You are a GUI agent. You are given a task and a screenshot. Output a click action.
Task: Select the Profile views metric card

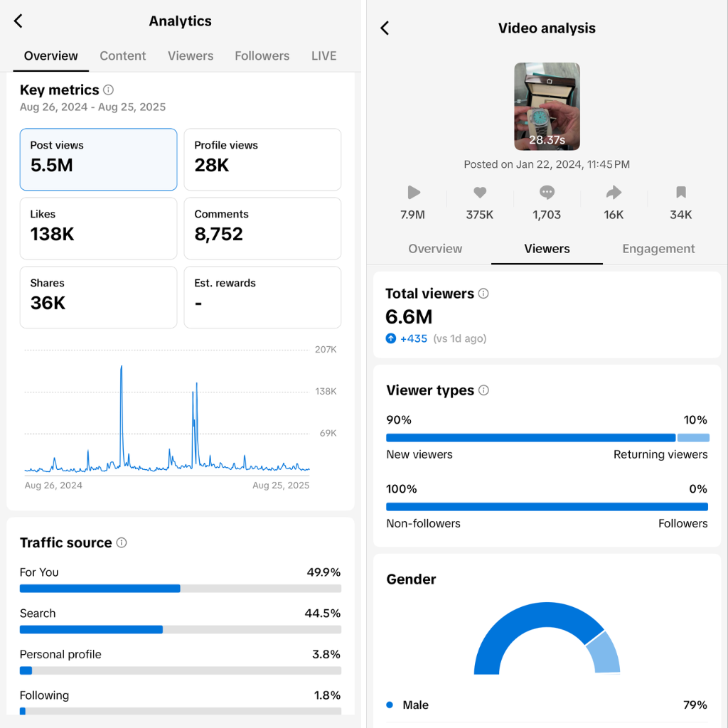click(262, 159)
